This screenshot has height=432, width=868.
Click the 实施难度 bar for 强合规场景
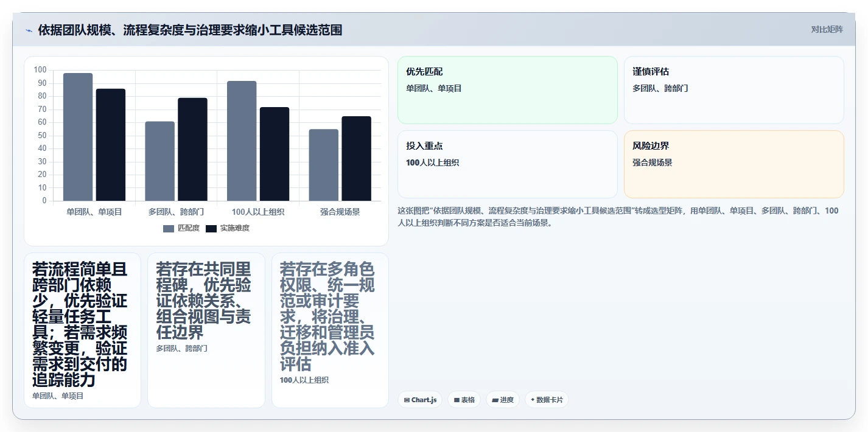point(357,158)
